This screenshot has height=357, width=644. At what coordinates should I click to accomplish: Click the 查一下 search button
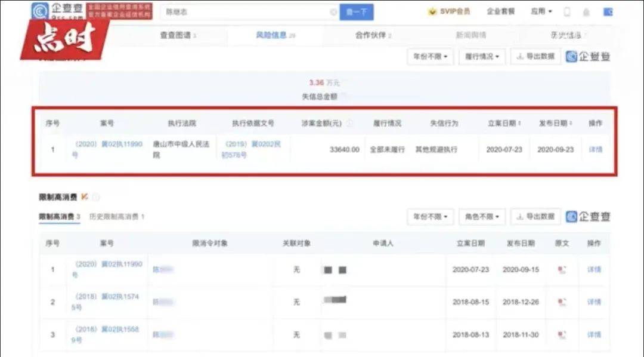point(357,12)
